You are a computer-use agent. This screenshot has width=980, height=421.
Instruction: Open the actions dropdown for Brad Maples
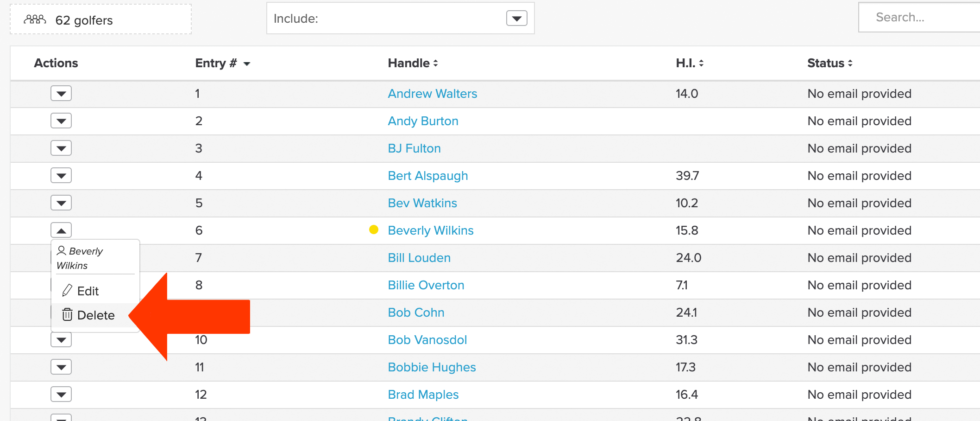[x=61, y=395]
